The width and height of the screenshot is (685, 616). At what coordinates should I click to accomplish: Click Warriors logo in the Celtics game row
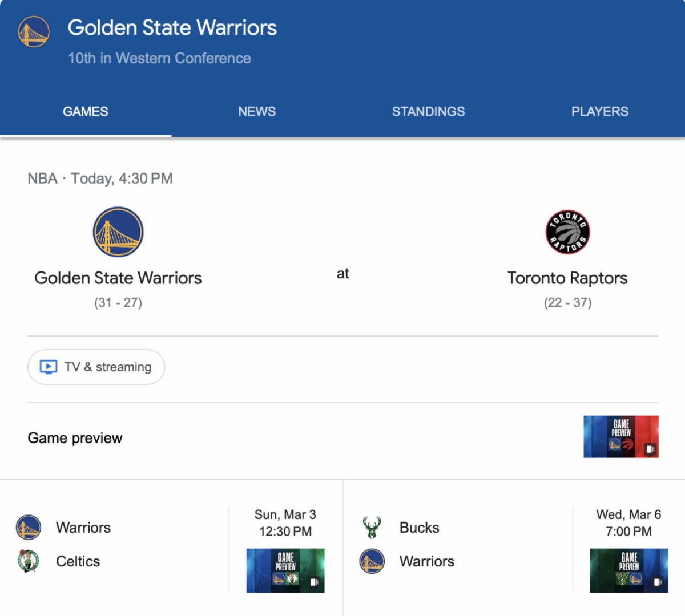[29, 528]
